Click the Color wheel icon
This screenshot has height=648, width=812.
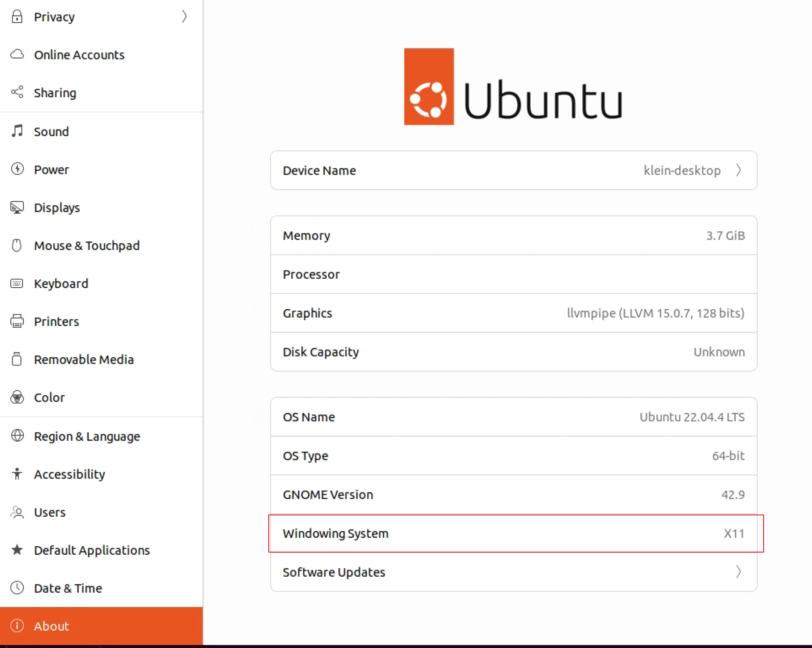click(x=17, y=397)
